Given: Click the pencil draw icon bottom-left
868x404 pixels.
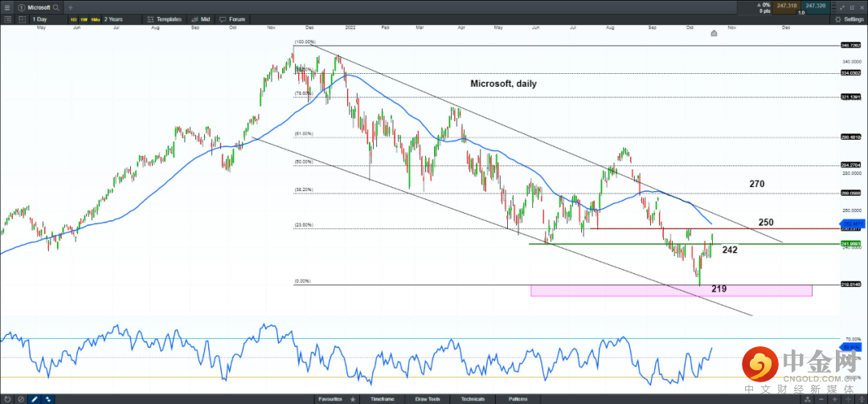Looking at the screenshot, I should tap(35, 398).
